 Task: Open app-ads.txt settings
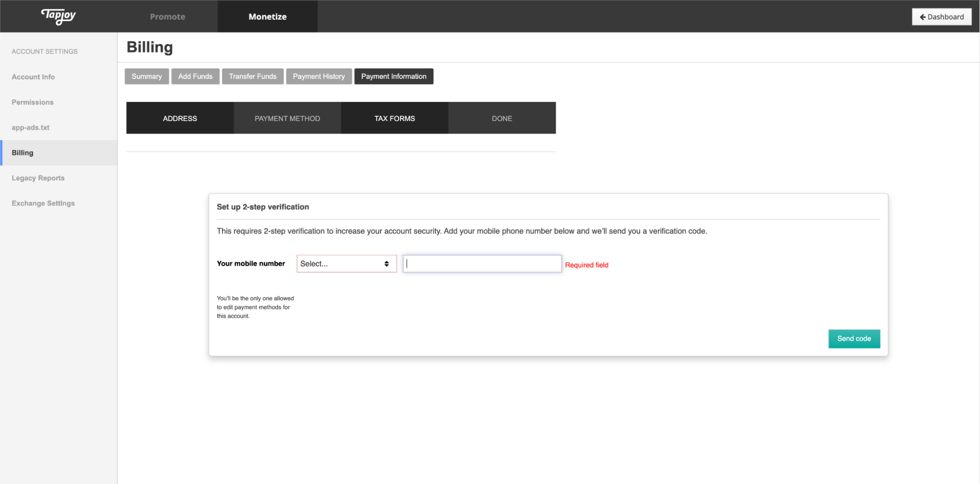[x=30, y=127]
